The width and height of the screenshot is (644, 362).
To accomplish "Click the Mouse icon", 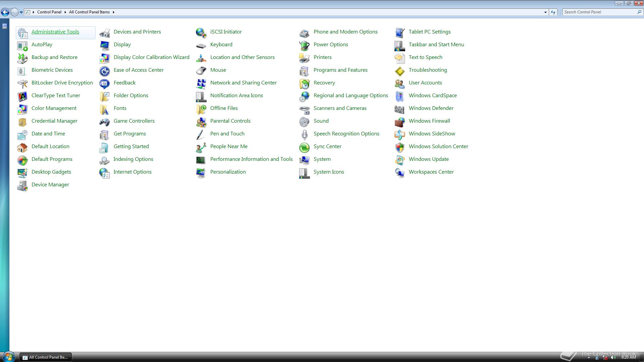I will (x=201, y=71).
